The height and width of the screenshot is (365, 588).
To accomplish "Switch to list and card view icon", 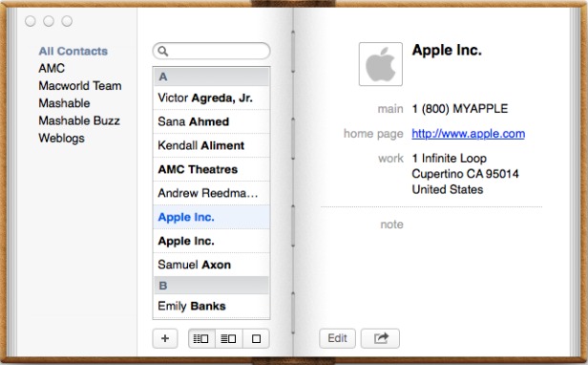I will click(x=229, y=338).
